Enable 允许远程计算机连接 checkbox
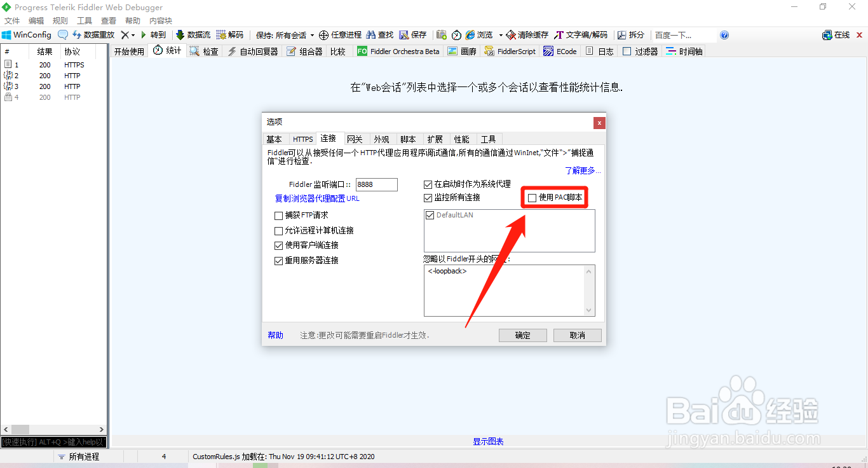 278,231
